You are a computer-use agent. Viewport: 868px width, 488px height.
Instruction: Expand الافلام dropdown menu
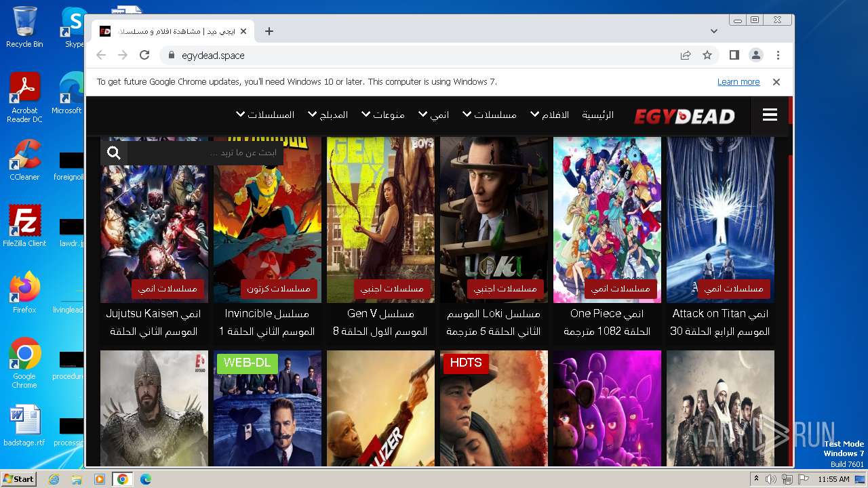[x=550, y=115]
